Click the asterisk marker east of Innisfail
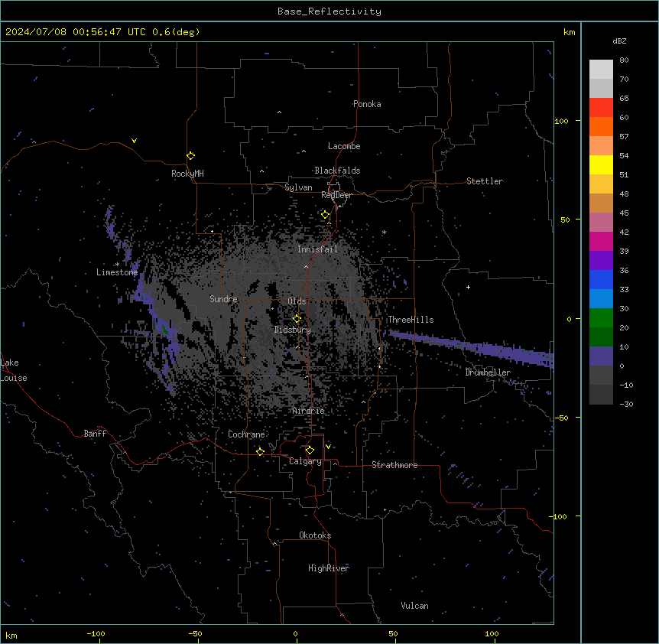This screenshot has width=659, height=644. pos(384,233)
